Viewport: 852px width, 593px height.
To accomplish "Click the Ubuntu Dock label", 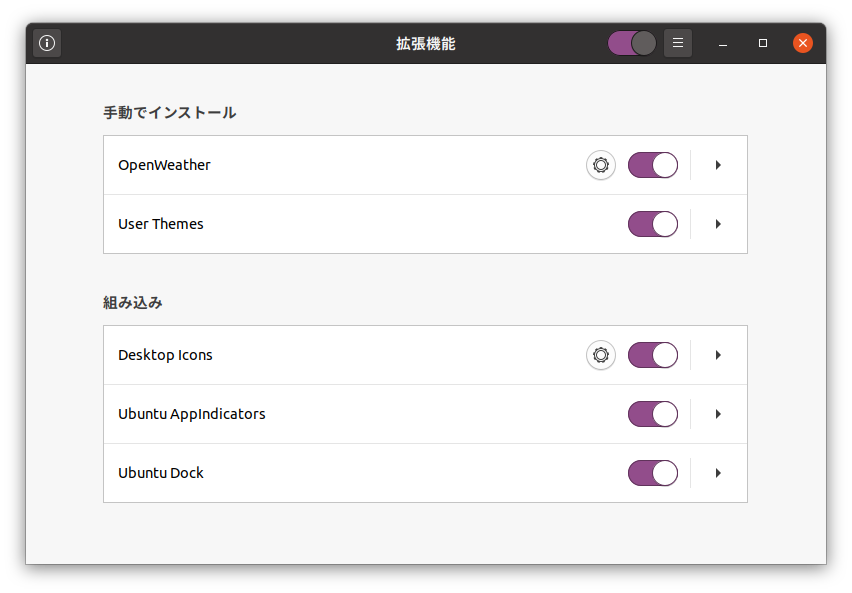I will 161,473.
